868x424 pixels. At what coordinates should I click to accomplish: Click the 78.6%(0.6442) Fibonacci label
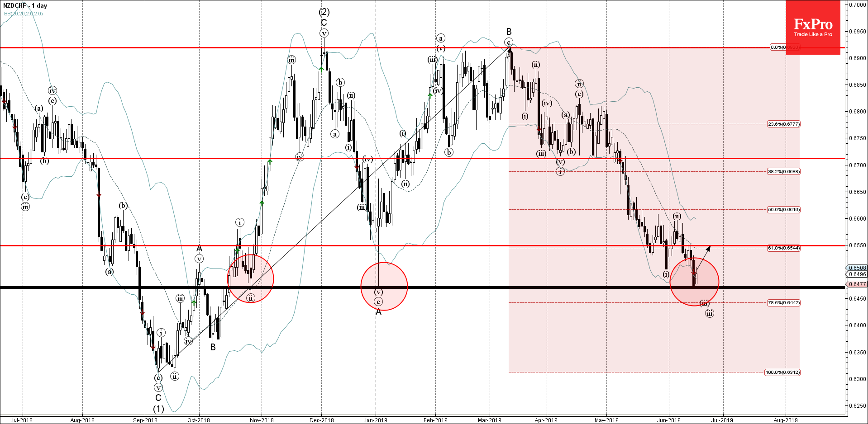[783, 303]
